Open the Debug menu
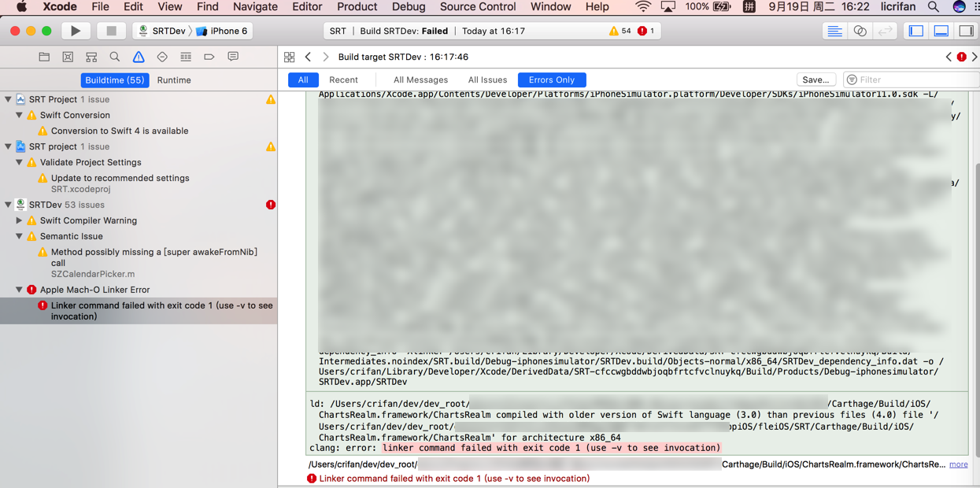980x488 pixels. (x=409, y=7)
